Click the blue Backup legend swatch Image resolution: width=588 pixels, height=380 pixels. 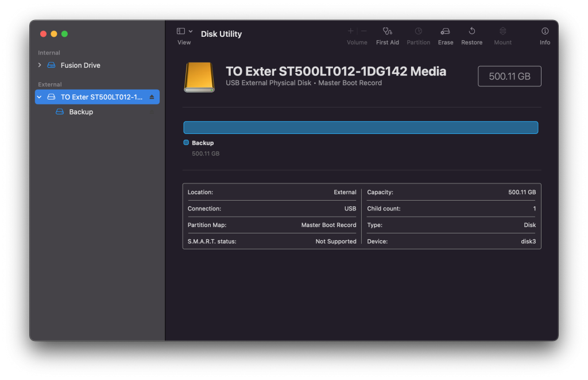coord(186,143)
